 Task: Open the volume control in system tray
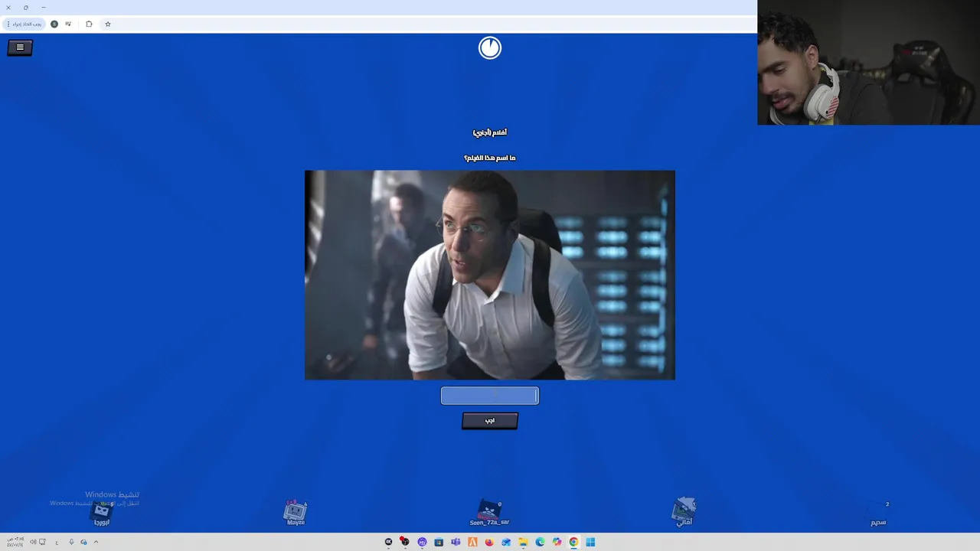pos(33,542)
